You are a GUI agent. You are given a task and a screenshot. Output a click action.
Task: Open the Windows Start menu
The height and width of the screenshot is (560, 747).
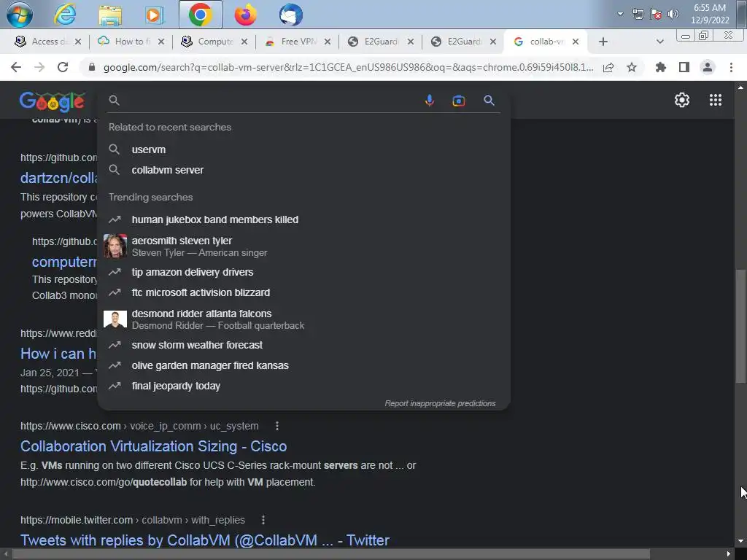pyautogui.click(x=20, y=15)
